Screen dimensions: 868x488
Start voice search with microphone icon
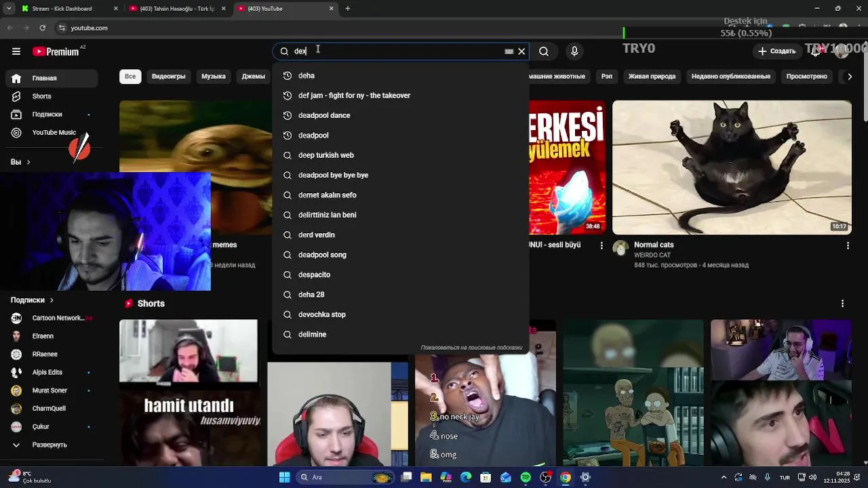coord(574,52)
